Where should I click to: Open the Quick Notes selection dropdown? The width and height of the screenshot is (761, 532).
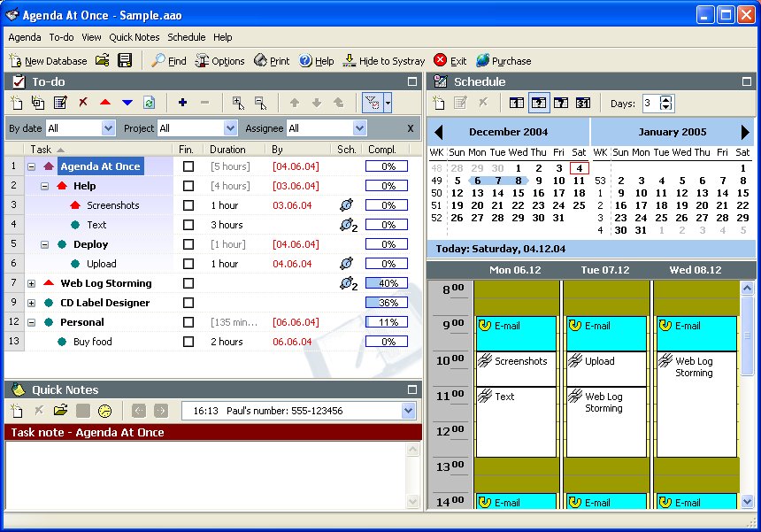click(408, 411)
